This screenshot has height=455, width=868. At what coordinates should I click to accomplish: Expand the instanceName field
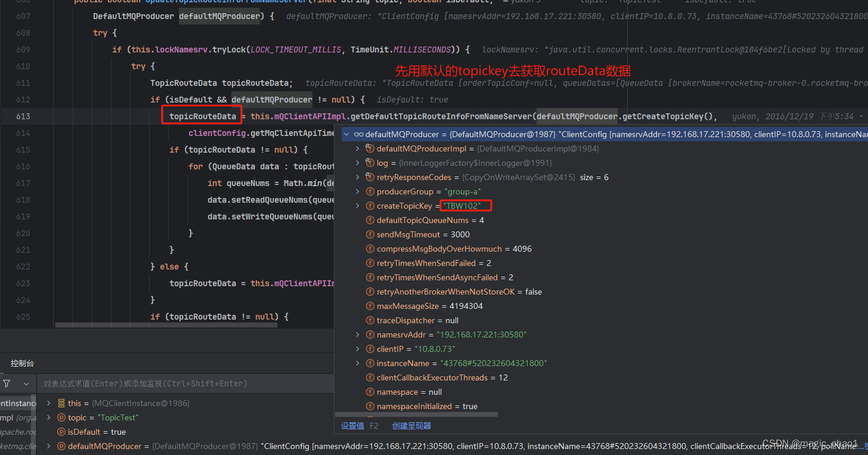(x=358, y=363)
